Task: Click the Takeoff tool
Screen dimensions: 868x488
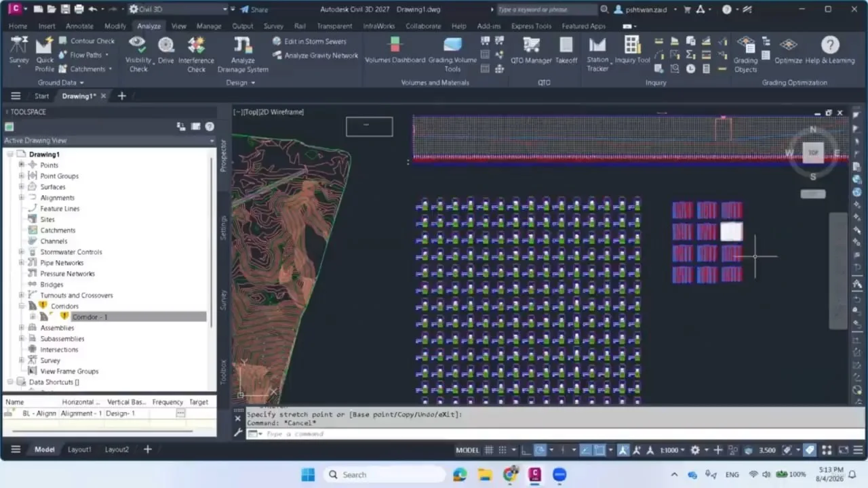Action: click(566, 51)
